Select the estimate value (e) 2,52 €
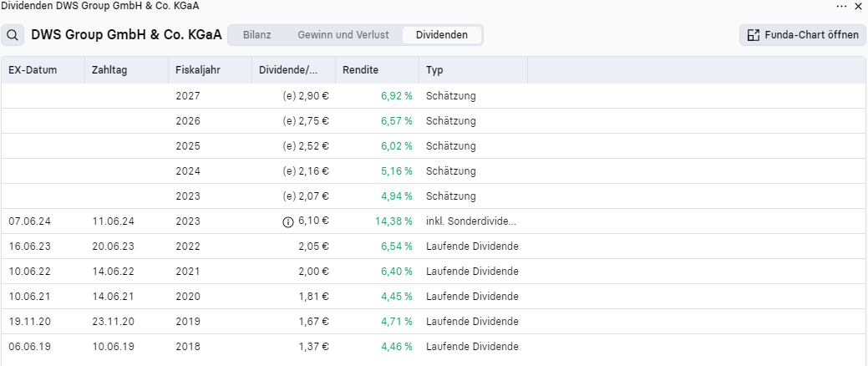The image size is (868, 366). tap(306, 146)
